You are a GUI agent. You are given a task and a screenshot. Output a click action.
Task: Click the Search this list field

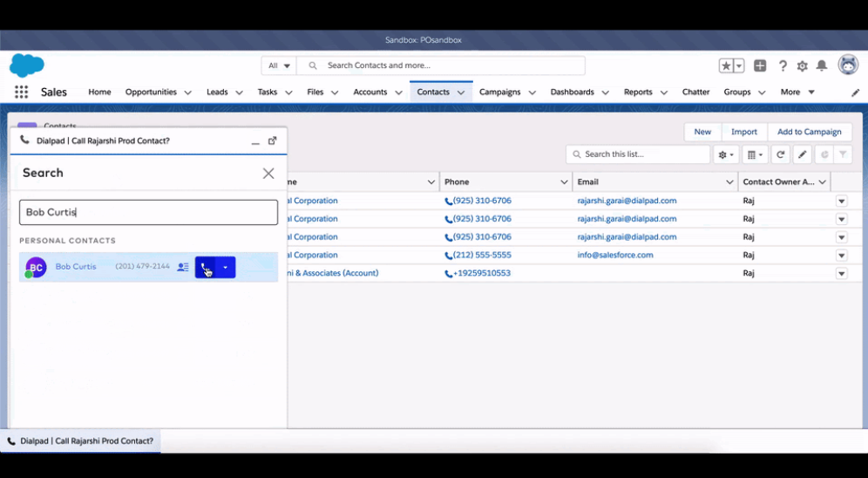click(638, 154)
